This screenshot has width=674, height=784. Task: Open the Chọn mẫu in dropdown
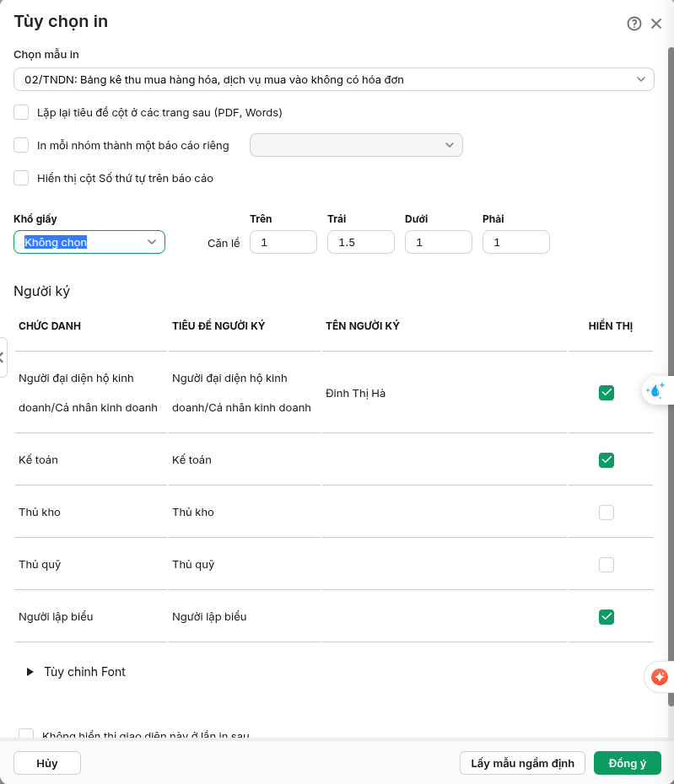coord(334,79)
